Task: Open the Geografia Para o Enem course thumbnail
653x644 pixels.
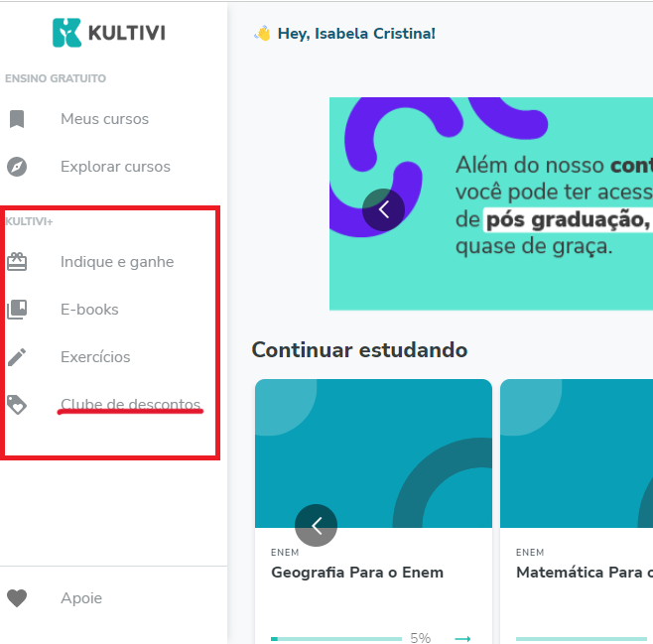Action: pyautogui.click(x=373, y=453)
